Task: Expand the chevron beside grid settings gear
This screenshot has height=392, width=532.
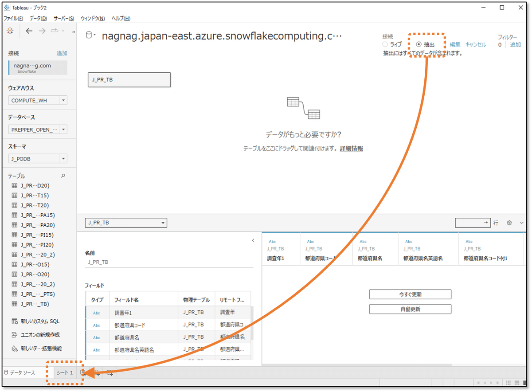Action: (x=522, y=223)
